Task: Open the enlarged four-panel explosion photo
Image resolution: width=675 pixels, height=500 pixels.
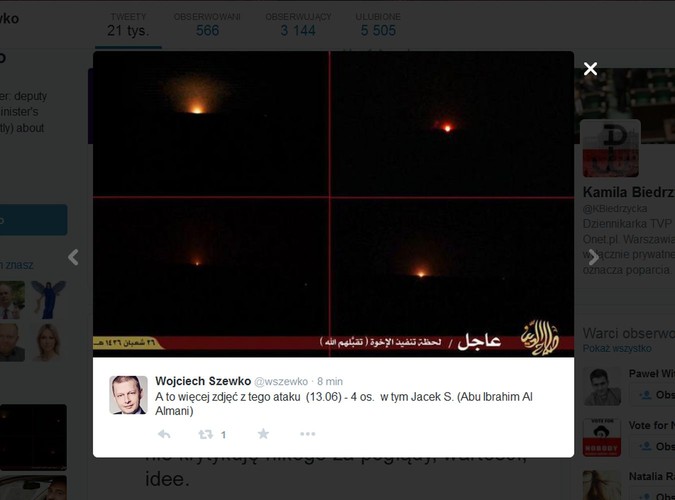Action: [x=333, y=204]
